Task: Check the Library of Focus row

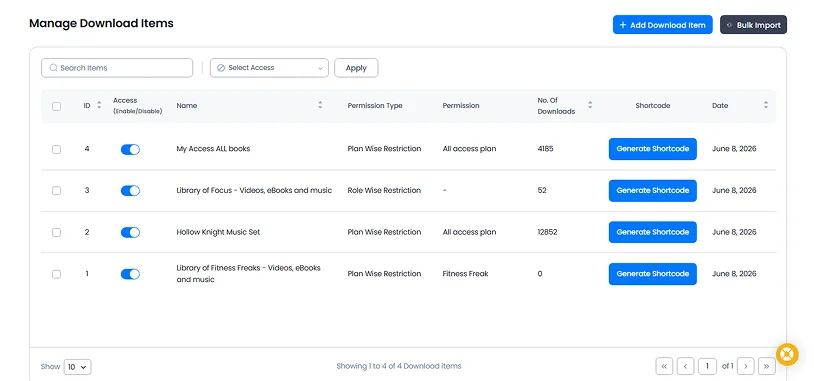Action: tap(57, 190)
